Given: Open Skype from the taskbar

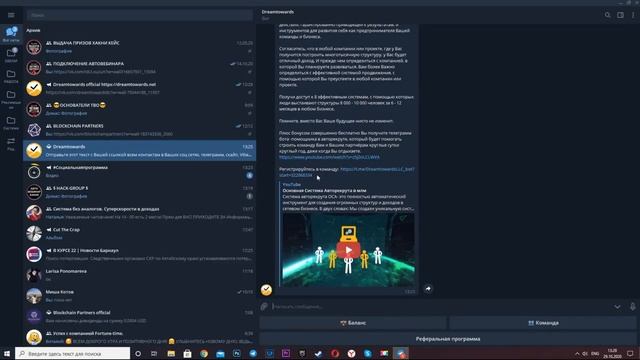Looking at the screenshot, I should coord(368,353).
